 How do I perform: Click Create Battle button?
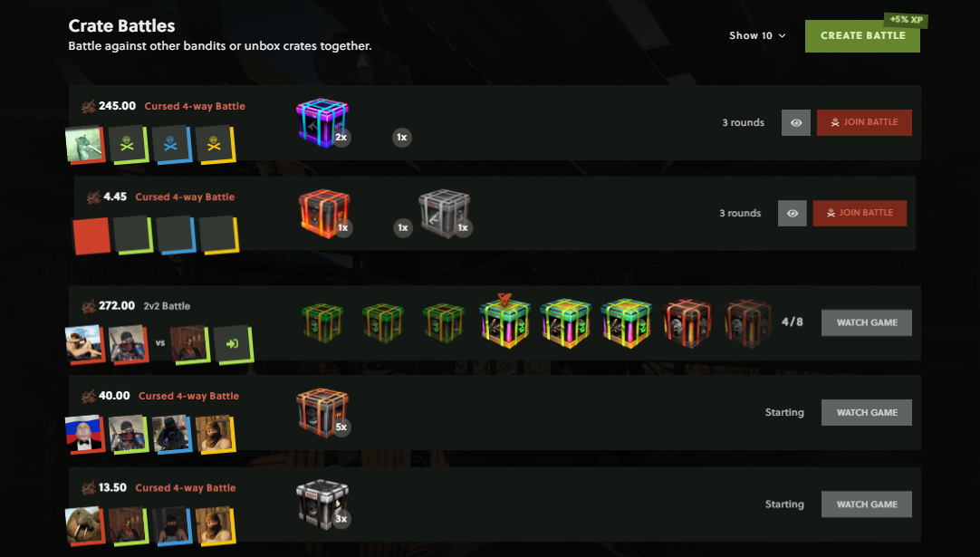coord(862,35)
